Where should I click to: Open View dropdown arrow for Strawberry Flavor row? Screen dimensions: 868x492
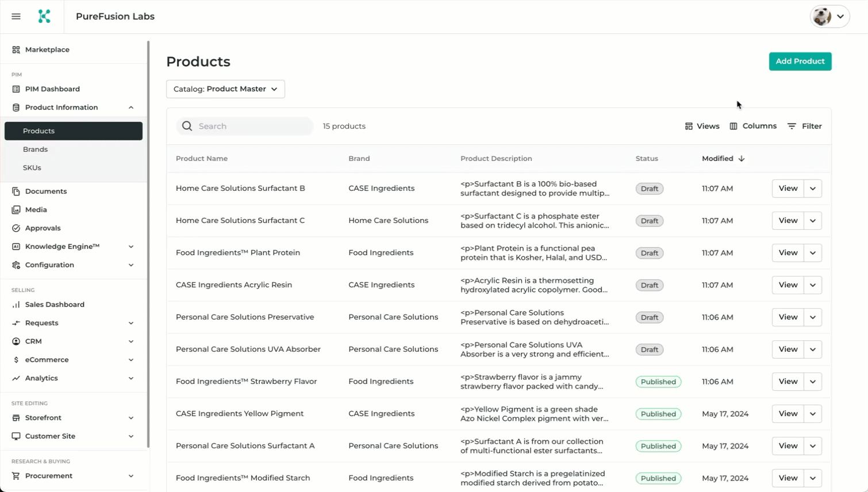[x=813, y=382]
